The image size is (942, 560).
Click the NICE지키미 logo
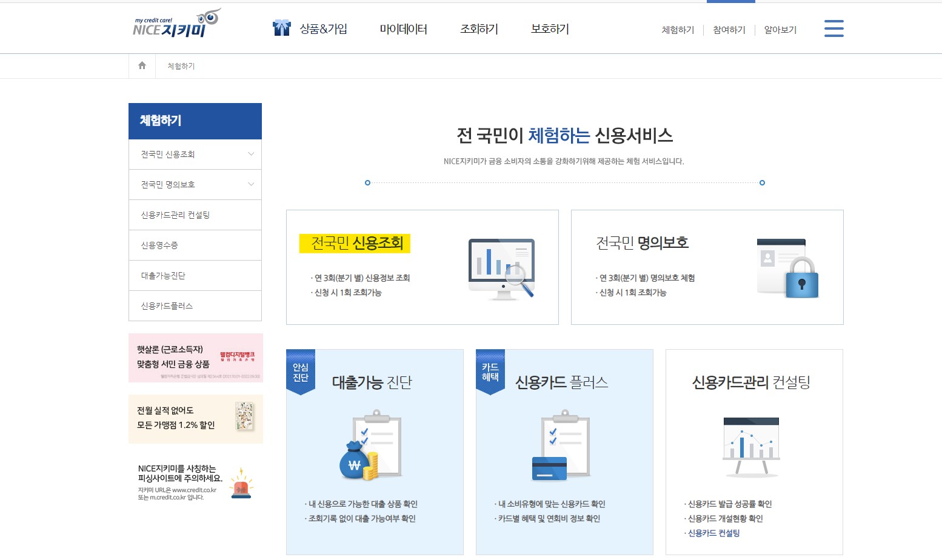(176, 24)
